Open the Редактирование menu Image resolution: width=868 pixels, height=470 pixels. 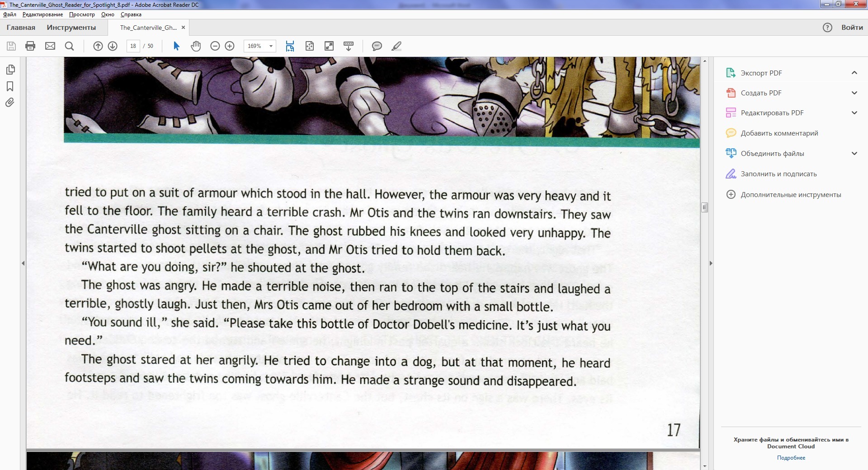coord(42,14)
